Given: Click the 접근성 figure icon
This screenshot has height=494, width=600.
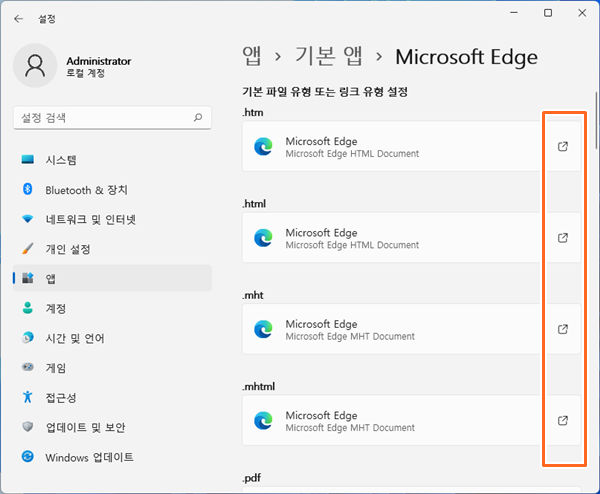Looking at the screenshot, I should [28, 397].
